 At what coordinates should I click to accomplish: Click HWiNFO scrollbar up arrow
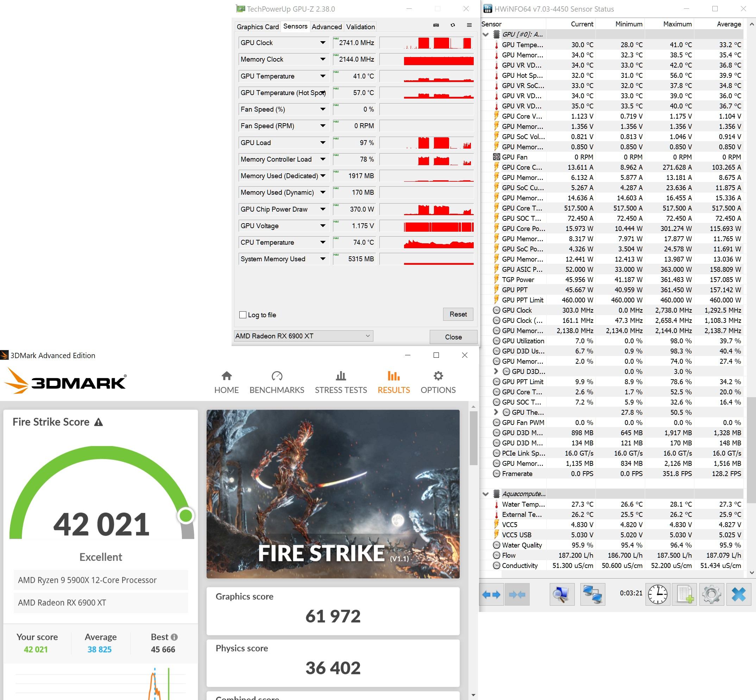click(751, 24)
